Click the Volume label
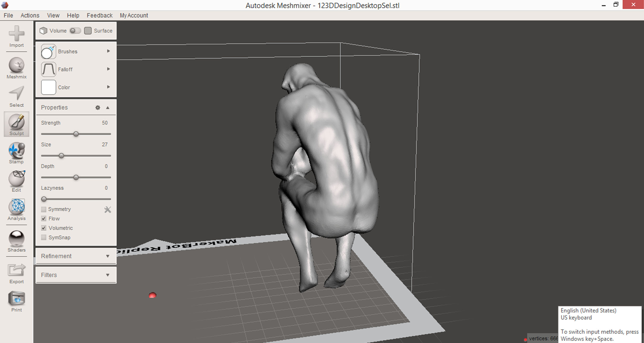The height and width of the screenshot is (343, 644). coord(58,31)
